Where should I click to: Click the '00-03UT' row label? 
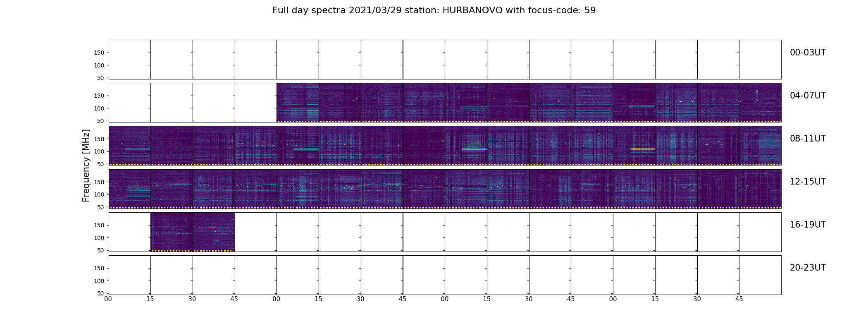coord(808,53)
